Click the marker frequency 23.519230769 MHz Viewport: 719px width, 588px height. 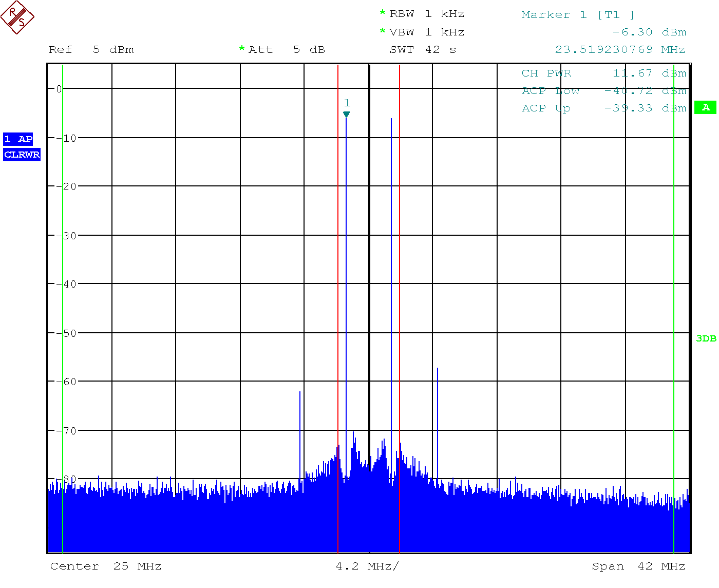click(x=620, y=50)
